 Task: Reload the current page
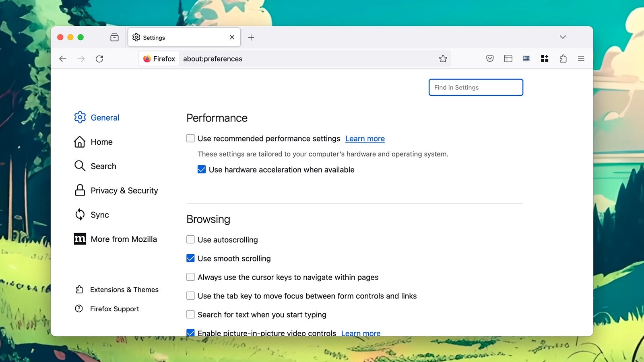click(x=100, y=59)
